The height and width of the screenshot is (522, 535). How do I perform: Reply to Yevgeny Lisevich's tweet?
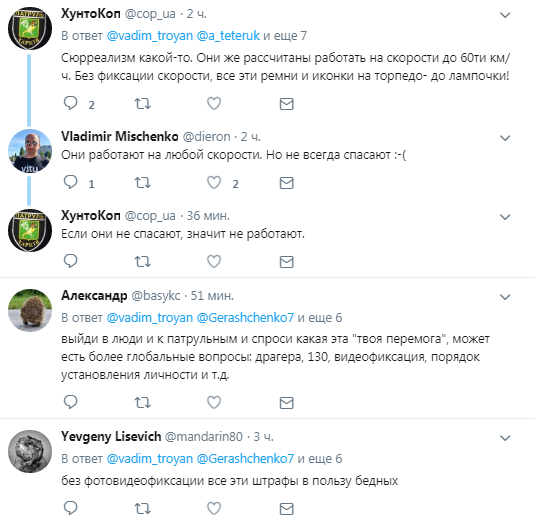pos(71,508)
